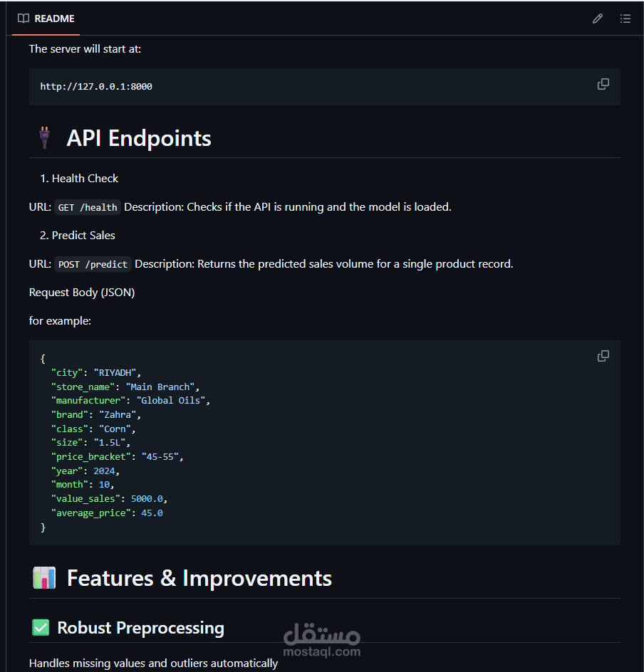The height and width of the screenshot is (672, 644).
Task: Click the API Endpoints heading
Action: (139, 138)
